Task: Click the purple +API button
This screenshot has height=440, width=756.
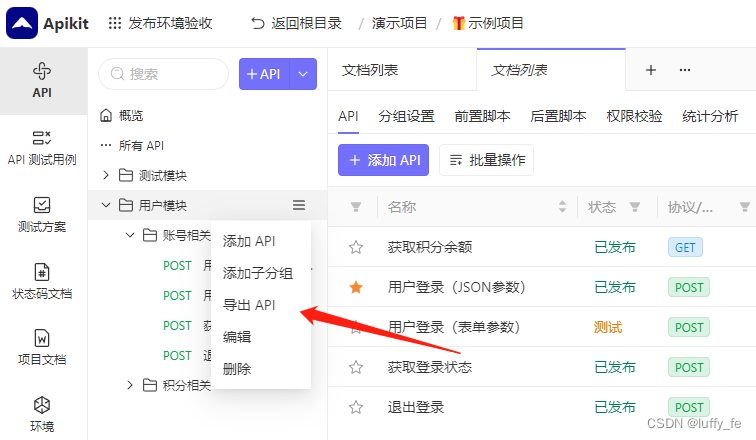Action: click(x=264, y=74)
